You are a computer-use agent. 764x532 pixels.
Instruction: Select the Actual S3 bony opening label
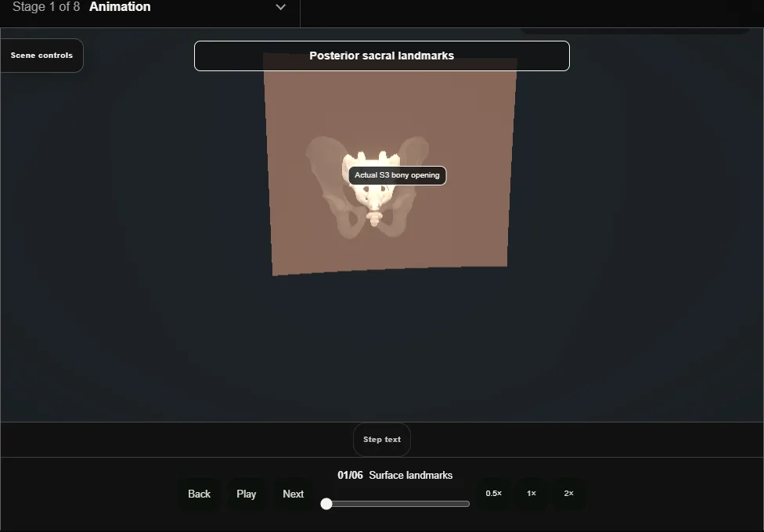(397, 175)
